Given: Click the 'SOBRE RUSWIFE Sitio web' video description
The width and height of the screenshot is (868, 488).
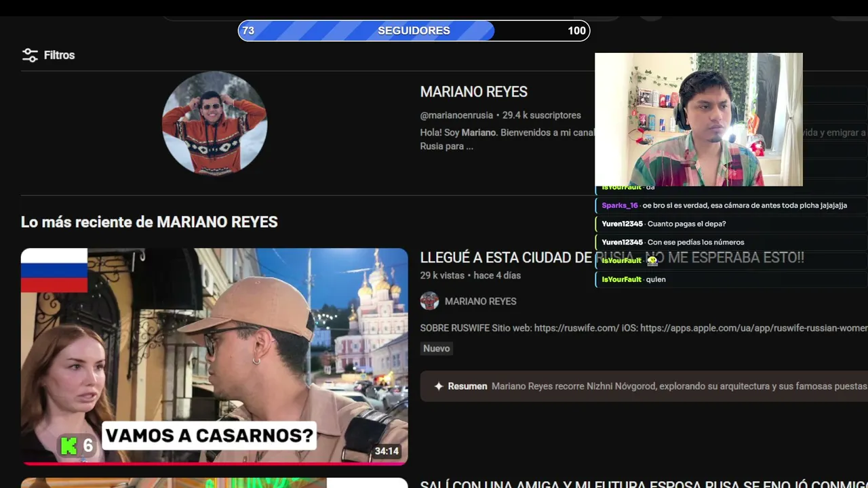Looking at the screenshot, I should [x=644, y=328].
